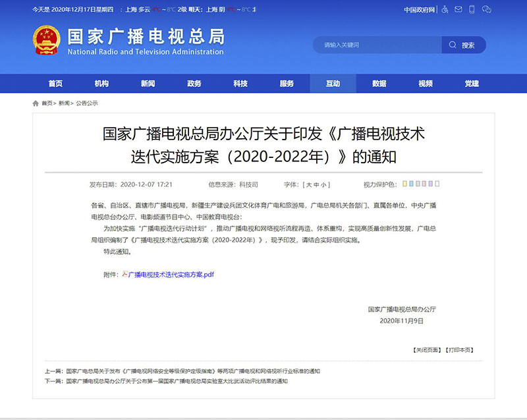This screenshot has height=420, width=527.
Task: Focus the 请输入关键词 search field
Action: tap(377, 45)
